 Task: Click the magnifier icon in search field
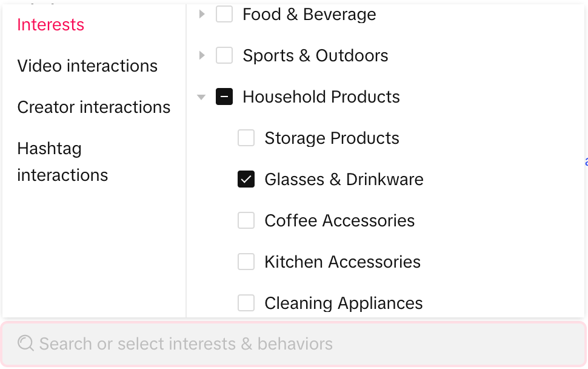(x=25, y=344)
